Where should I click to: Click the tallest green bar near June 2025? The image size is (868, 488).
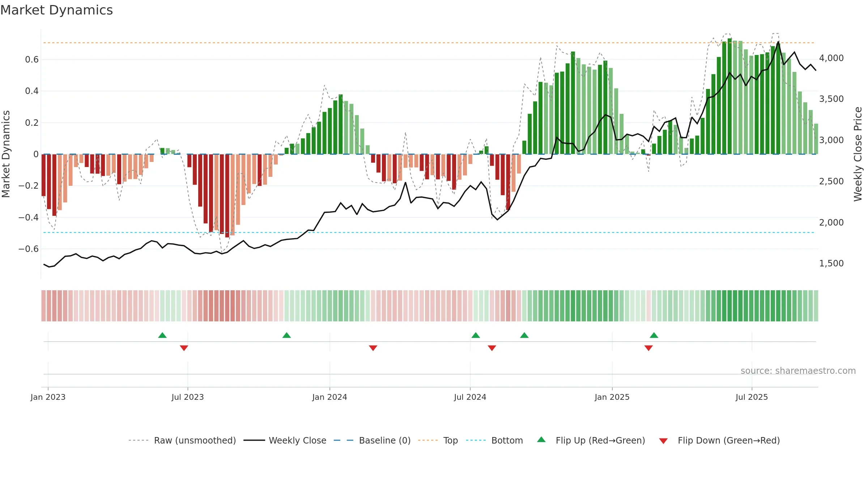point(730,96)
